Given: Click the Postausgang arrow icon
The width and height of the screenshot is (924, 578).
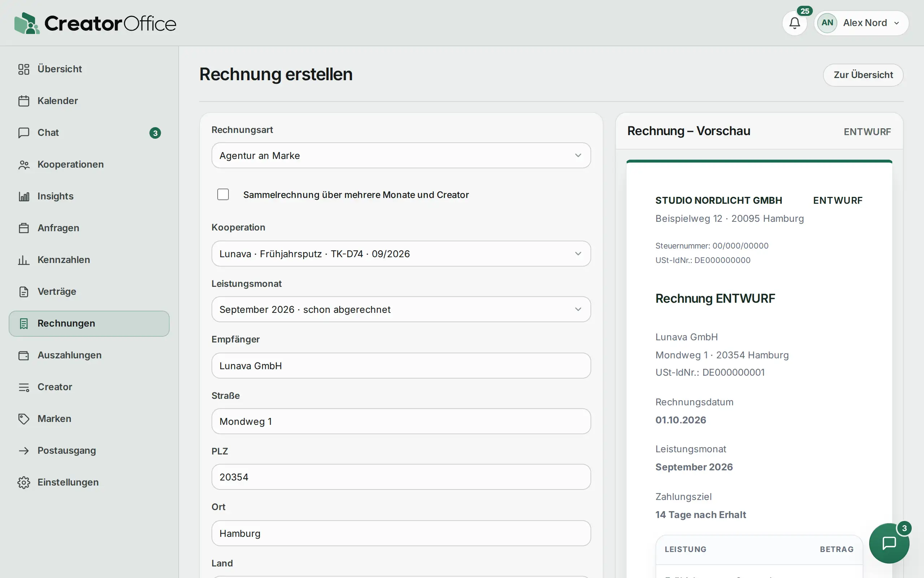Looking at the screenshot, I should click(24, 450).
